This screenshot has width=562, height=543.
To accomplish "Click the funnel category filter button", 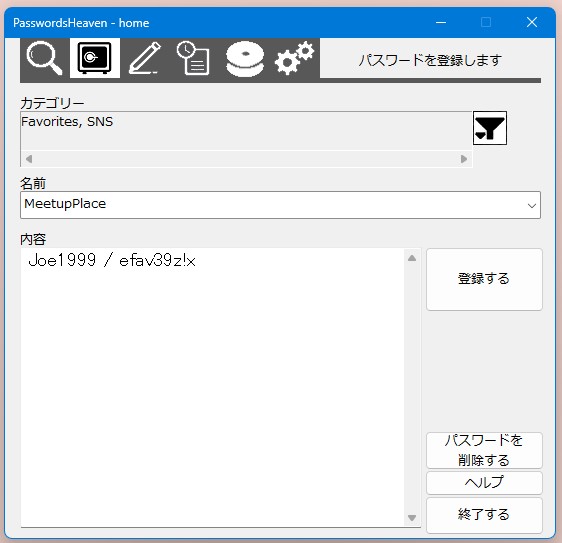I will 490,128.
